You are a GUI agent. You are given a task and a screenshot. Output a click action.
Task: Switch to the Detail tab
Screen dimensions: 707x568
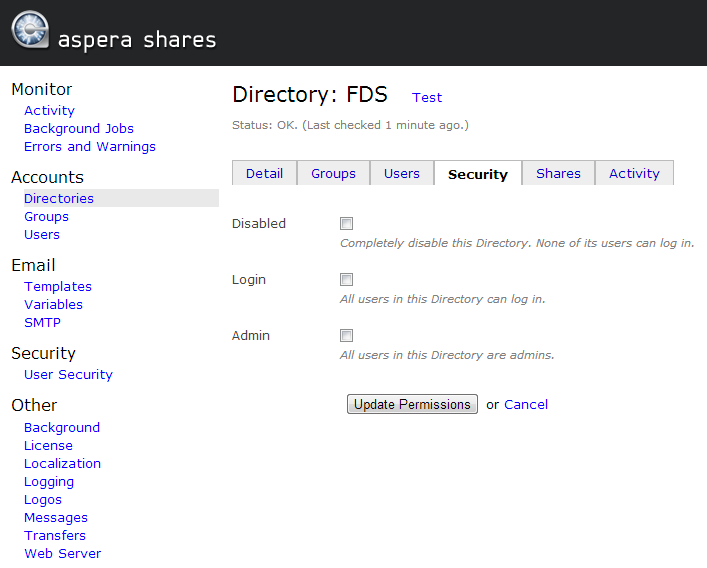click(x=264, y=174)
